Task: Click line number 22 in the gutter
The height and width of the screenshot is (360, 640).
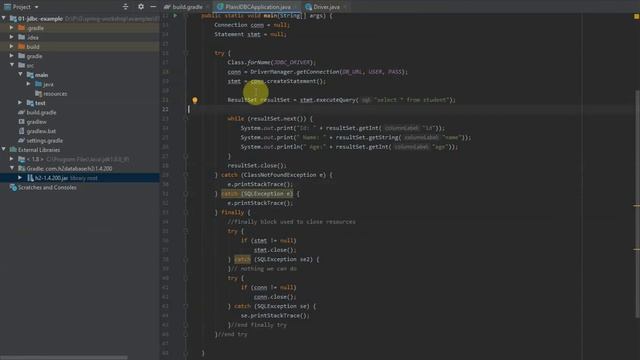Action: [x=165, y=109]
